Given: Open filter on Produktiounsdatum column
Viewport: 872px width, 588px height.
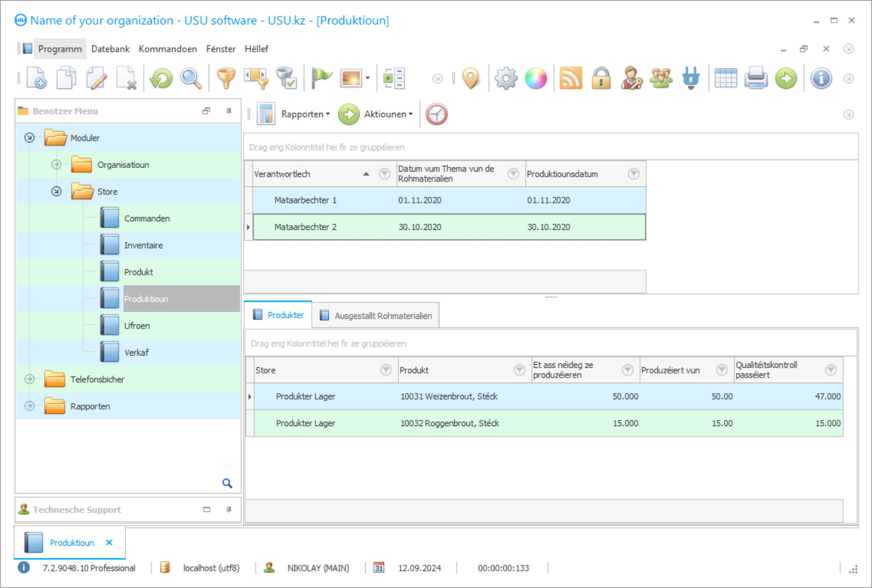Looking at the screenshot, I should 634,174.
